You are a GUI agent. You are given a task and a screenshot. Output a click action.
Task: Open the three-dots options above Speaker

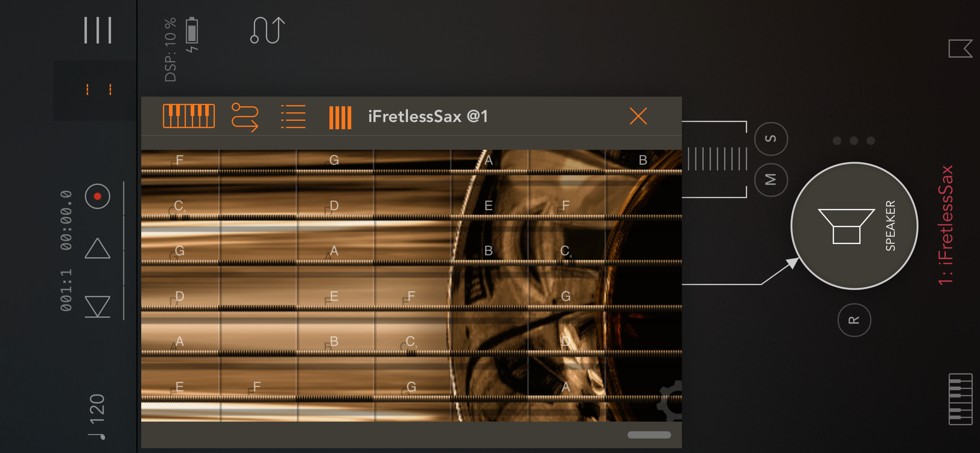click(x=853, y=140)
